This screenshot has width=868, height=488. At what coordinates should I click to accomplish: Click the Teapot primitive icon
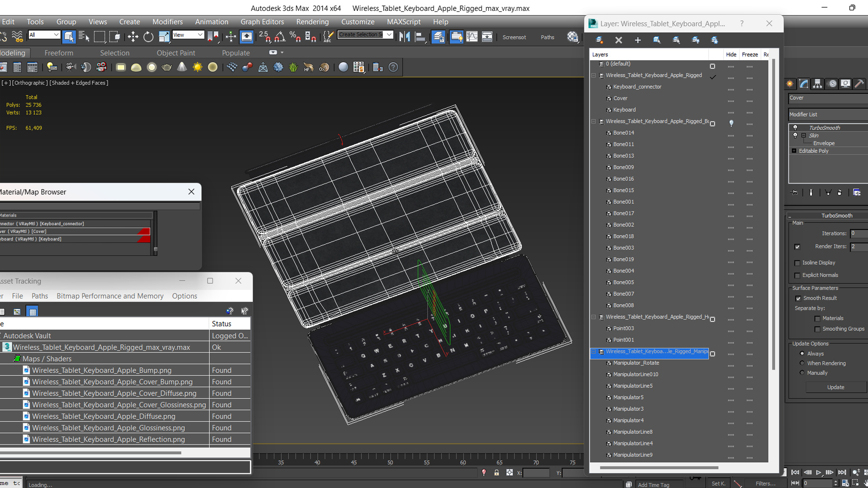pos(167,67)
